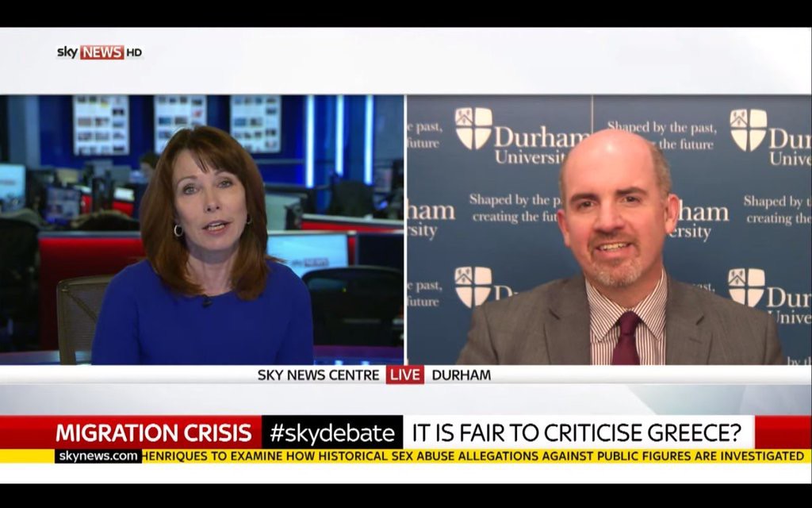Image resolution: width=812 pixels, height=508 pixels.
Task: Select the "DURHAM" location label
Action: pyautogui.click(x=461, y=375)
